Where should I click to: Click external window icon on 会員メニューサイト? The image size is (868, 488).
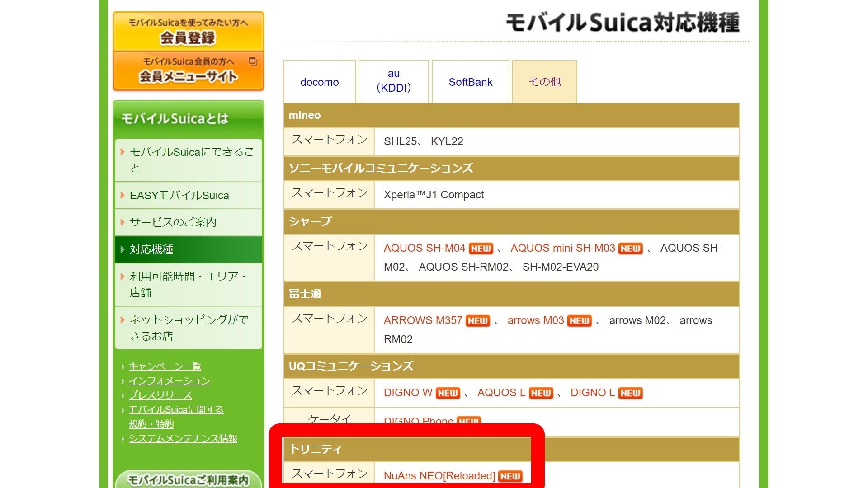tap(253, 61)
